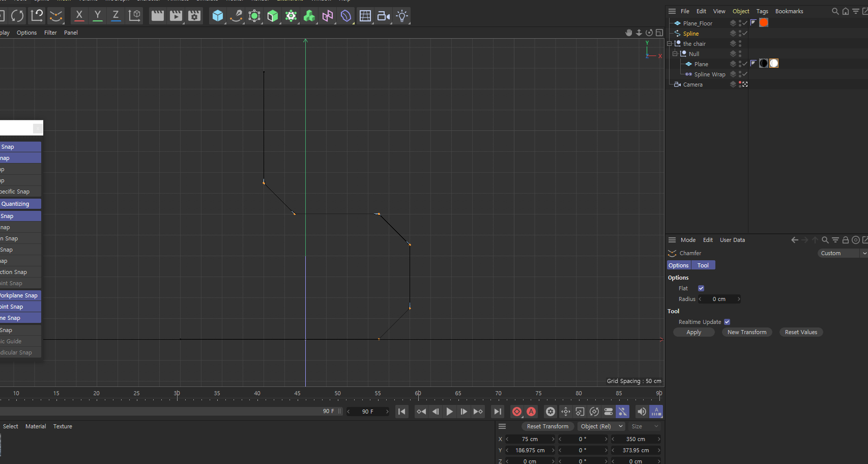Jump to the start of animation
868x464 pixels.
tap(402, 412)
